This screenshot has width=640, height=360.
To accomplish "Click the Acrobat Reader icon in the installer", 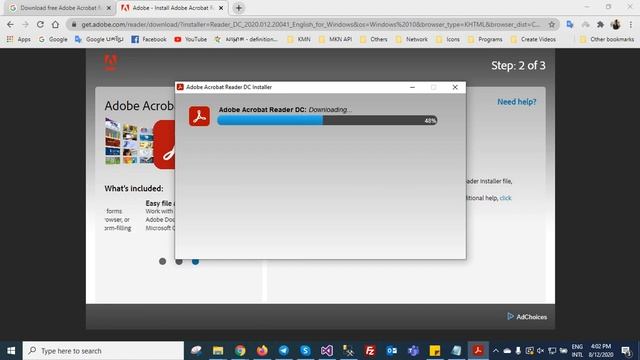I will tap(199, 116).
